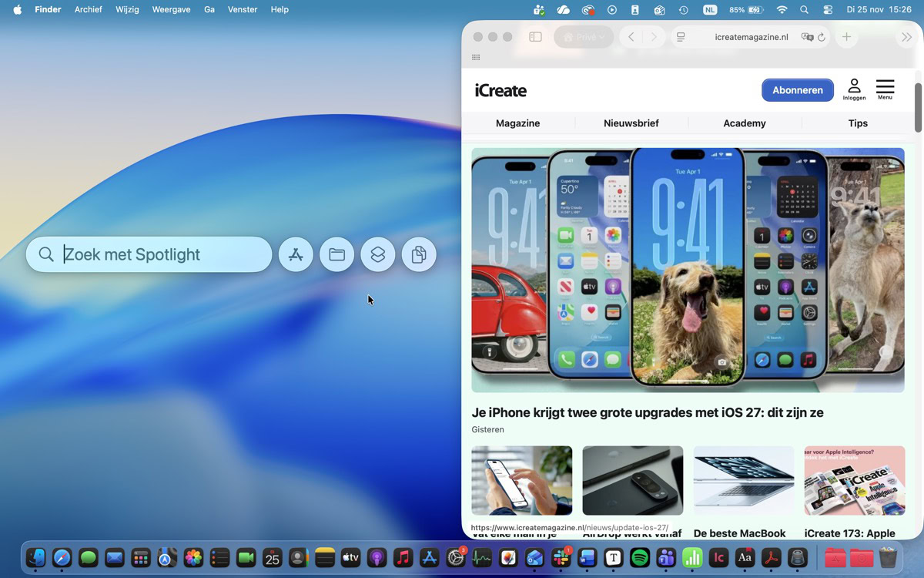Click the webpage vertical scrollbar
924x578 pixels.
(x=918, y=108)
